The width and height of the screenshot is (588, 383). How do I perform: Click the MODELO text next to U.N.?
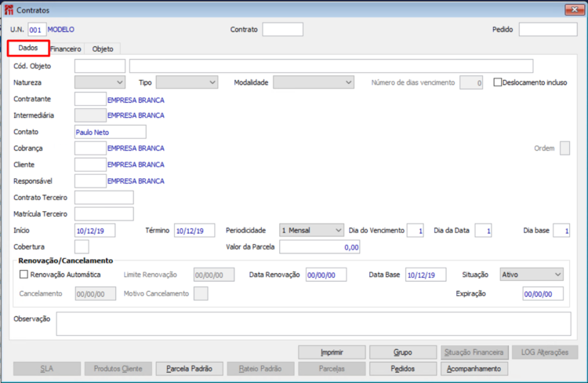[x=60, y=30]
